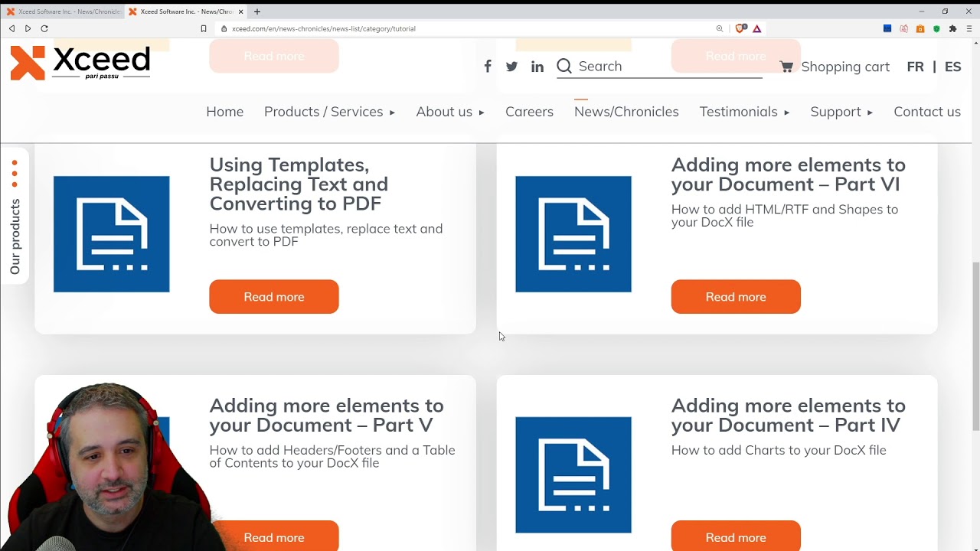The width and height of the screenshot is (980, 551).
Task: Open the Careers nav item
Action: [x=529, y=112]
